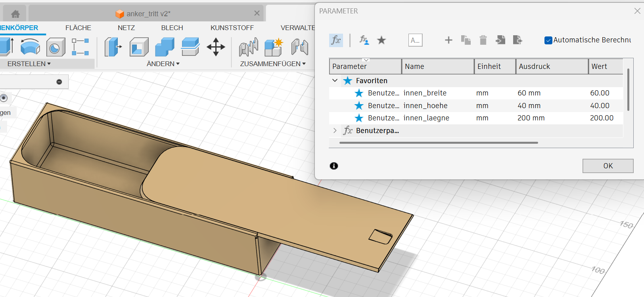The height and width of the screenshot is (297, 644).
Task: Expand the Benutzerparameter group
Action: tap(335, 130)
